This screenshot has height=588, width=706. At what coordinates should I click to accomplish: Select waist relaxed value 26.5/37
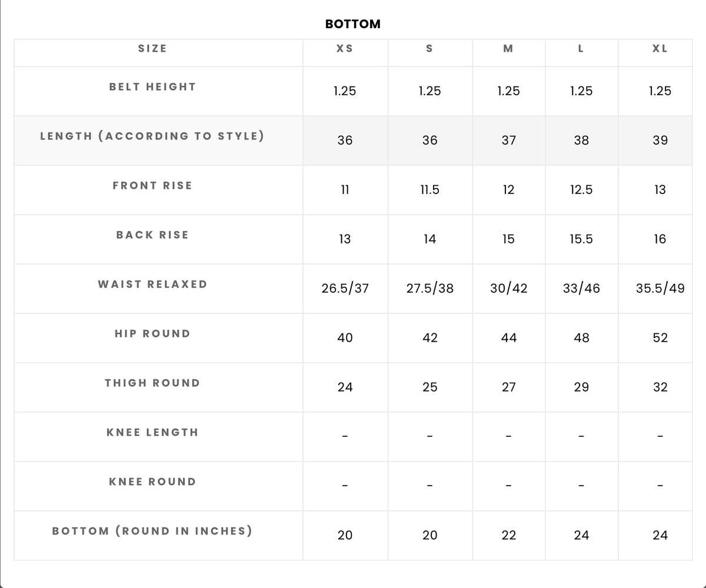coord(345,289)
